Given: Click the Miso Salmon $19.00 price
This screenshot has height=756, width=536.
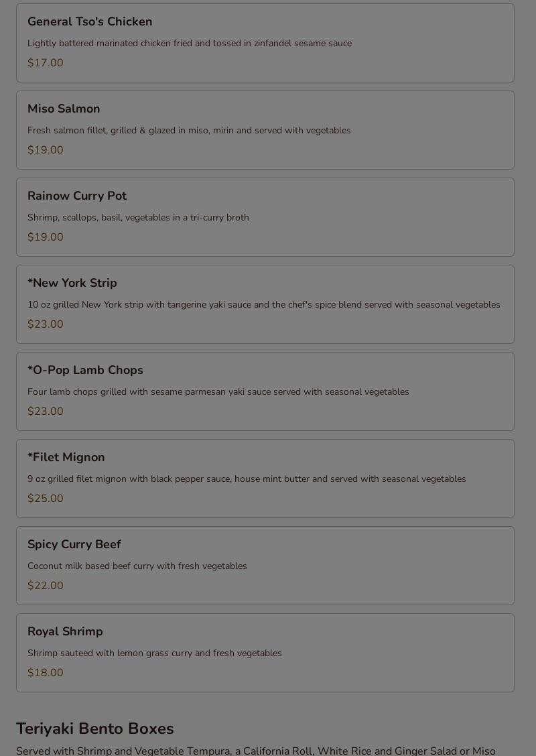Looking at the screenshot, I should pos(46,150).
